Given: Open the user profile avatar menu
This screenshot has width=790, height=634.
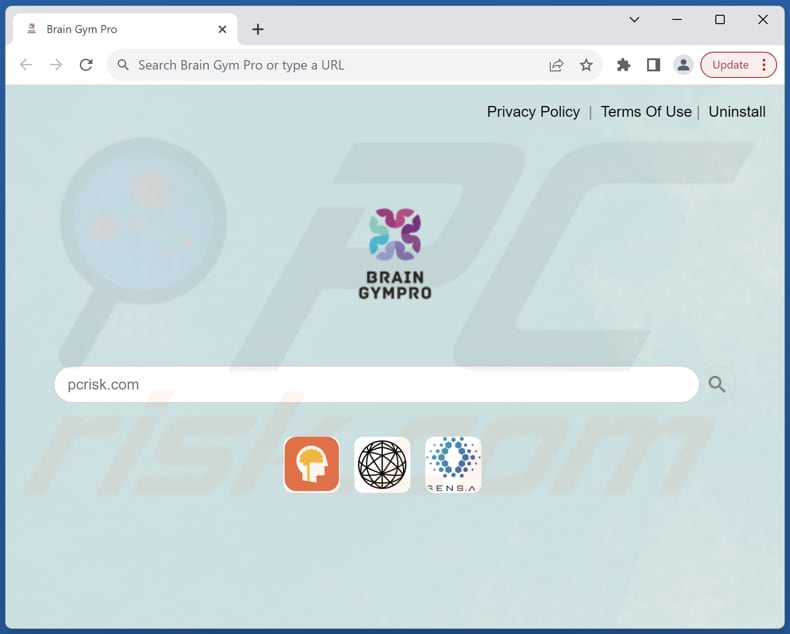Looking at the screenshot, I should tap(683, 65).
